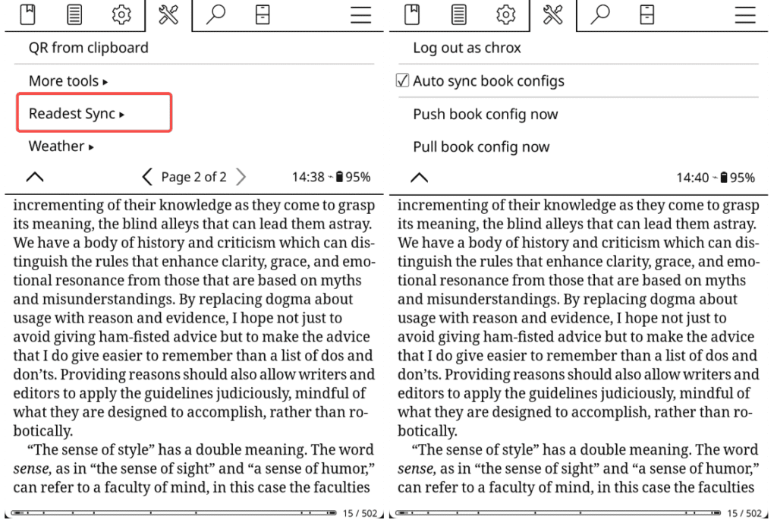Open the file cabinet icon in left panel
The width and height of the screenshot is (777, 532).
[263, 14]
